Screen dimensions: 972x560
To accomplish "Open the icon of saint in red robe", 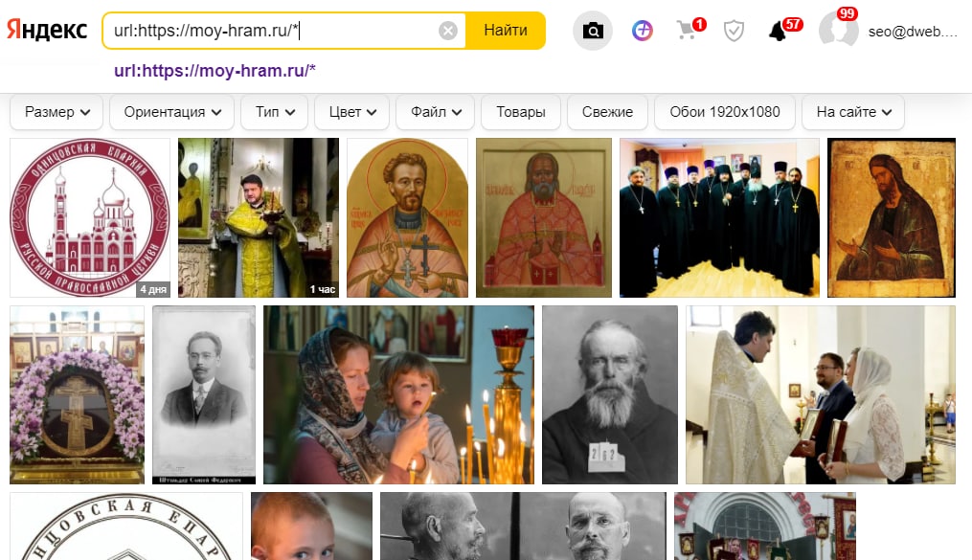I will [544, 217].
